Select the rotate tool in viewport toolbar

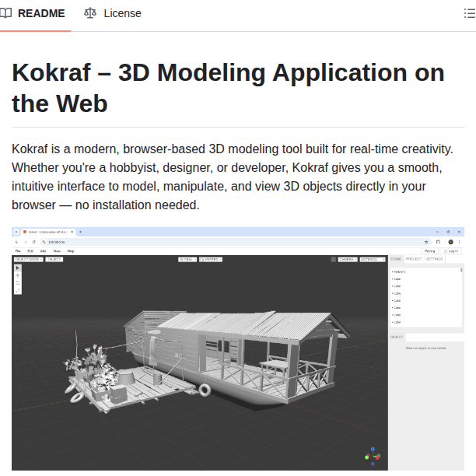click(x=18, y=283)
